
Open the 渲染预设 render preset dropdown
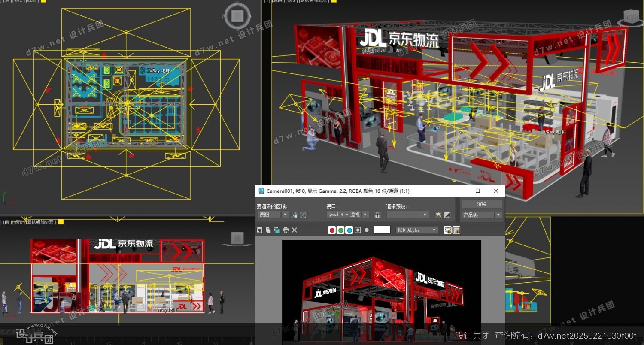(x=407, y=215)
